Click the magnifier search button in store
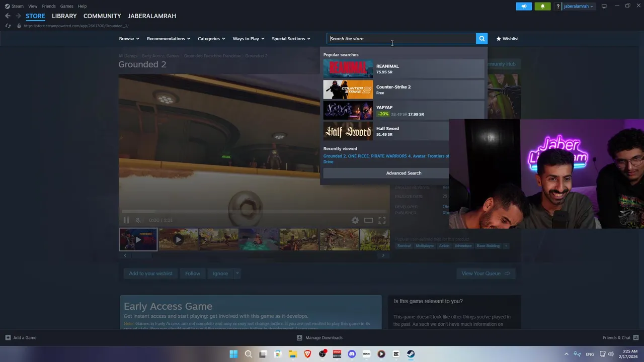The height and width of the screenshot is (362, 644). tap(481, 39)
